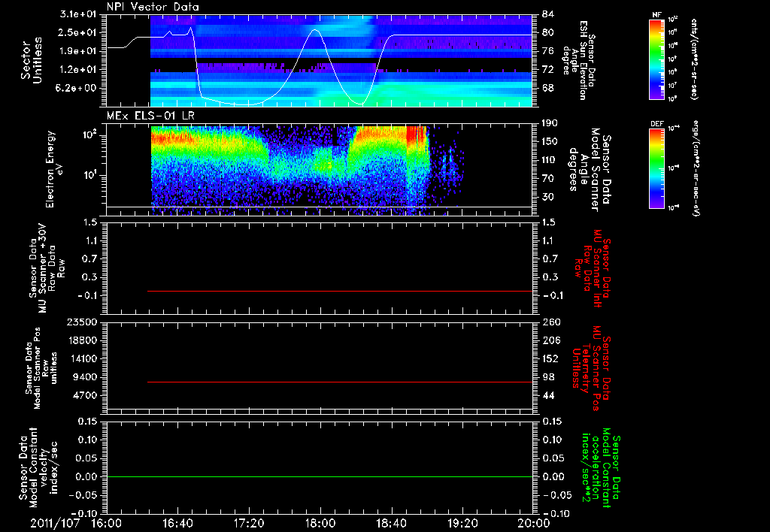Screen dimensions: 770x532
Task: Click the "NF" label above the color bar
Action: 657,15
